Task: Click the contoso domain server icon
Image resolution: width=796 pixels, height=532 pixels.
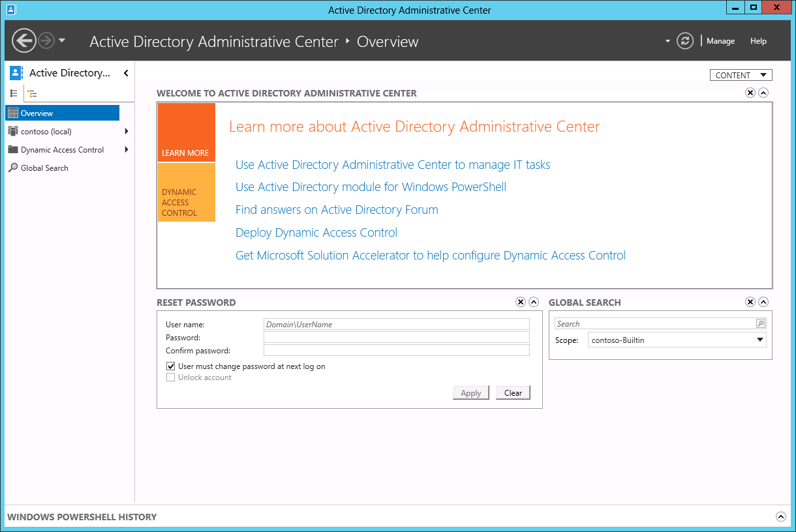Action: pyautogui.click(x=13, y=132)
